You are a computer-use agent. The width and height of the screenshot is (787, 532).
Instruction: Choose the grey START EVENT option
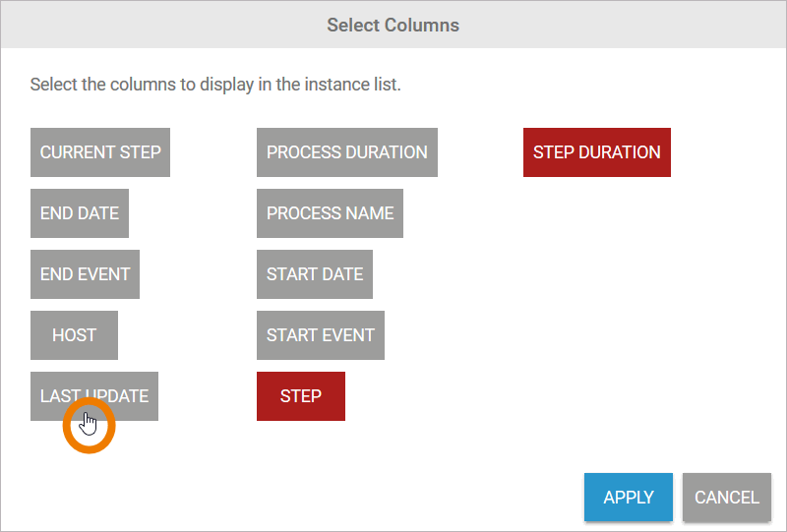click(321, 335)
